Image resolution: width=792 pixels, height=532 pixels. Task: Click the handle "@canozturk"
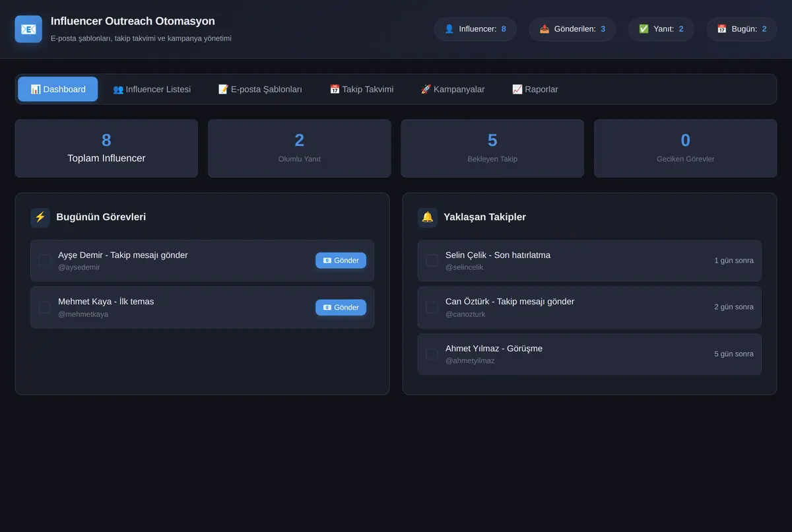point(465,314)
